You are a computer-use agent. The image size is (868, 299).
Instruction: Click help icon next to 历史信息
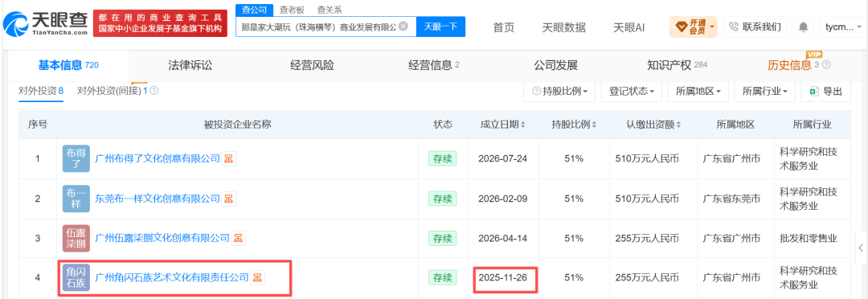826,65
